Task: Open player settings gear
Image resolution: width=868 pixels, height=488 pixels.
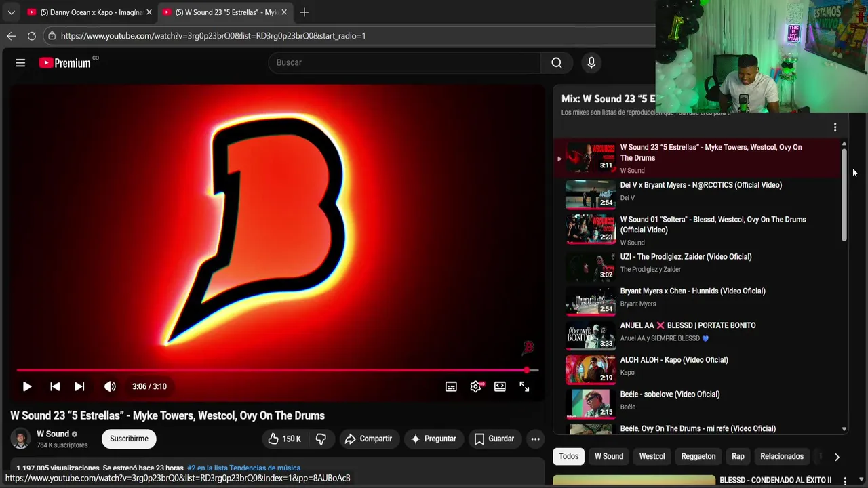Action: [475, 386]
